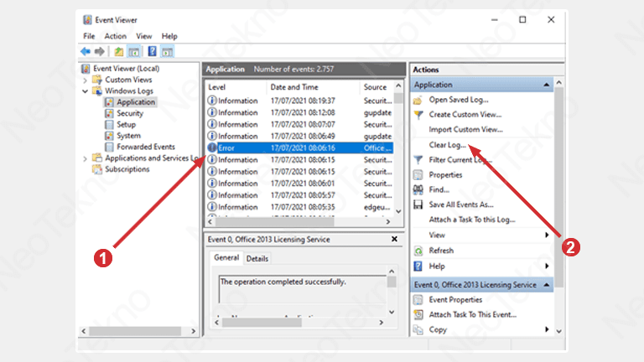Sort by the Source column header

pos(376,87)
